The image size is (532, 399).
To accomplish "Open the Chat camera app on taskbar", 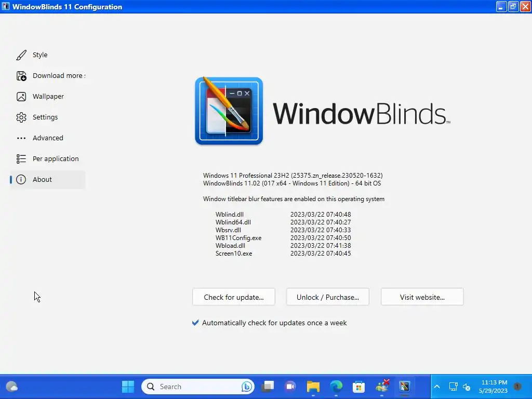I will pyautogui.click(x=290, y=387).
